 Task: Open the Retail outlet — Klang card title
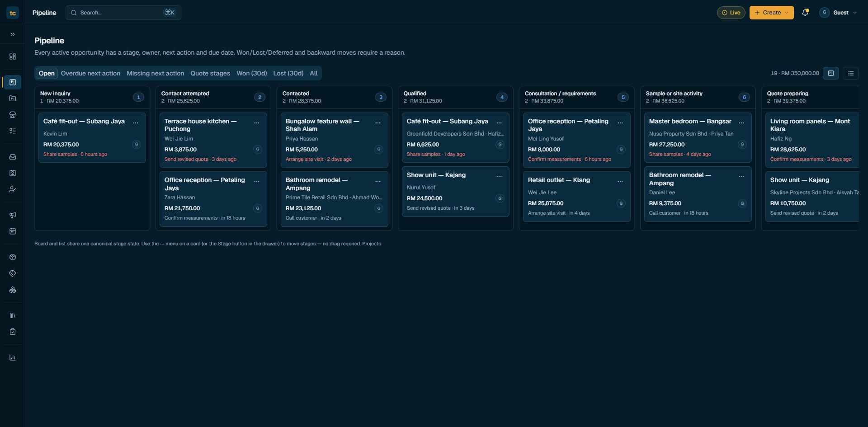click(559, 180)
